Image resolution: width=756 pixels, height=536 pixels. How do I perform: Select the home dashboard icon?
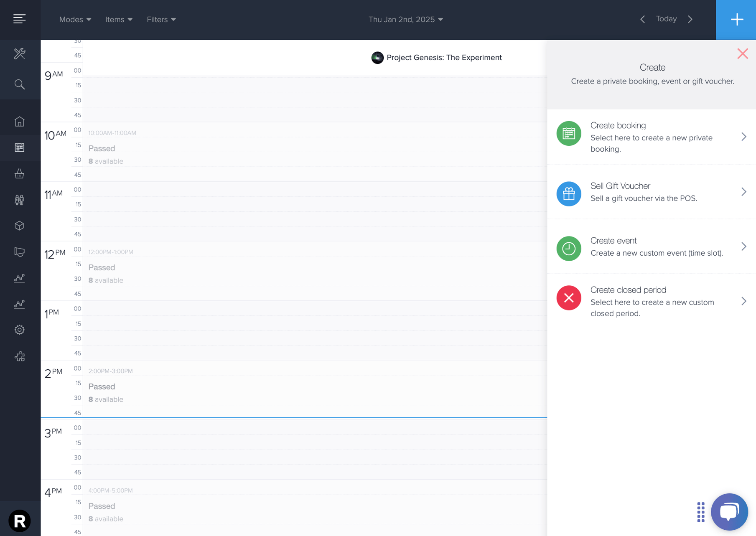coord(20,121)
